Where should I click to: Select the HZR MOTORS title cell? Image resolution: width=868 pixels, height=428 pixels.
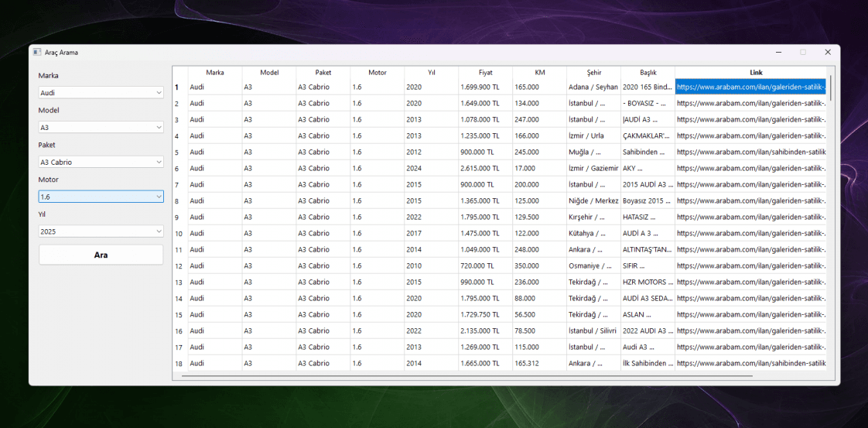click(x=648, y=282)
